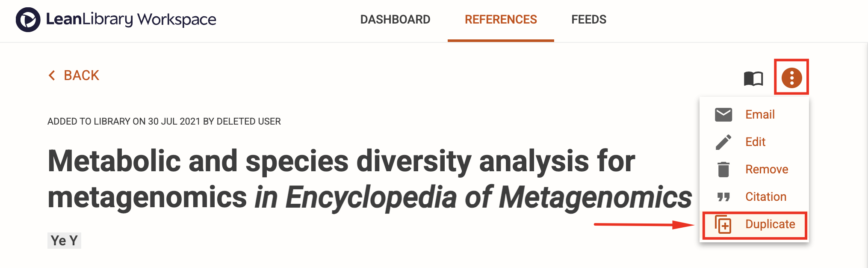
Task: Click the LeanLibrary Workspace title text
Action: (x=131, y=20)
